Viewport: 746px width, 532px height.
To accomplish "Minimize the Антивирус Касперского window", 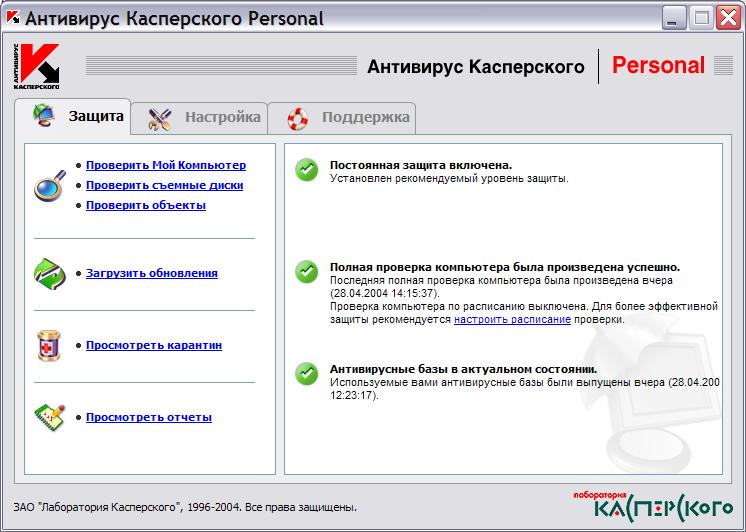I will pyautogui.click(x=674, y=18).
